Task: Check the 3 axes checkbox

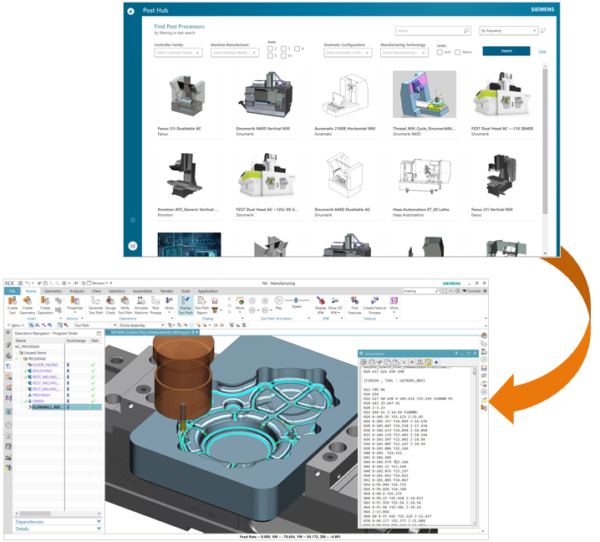Action: point(284,49)
